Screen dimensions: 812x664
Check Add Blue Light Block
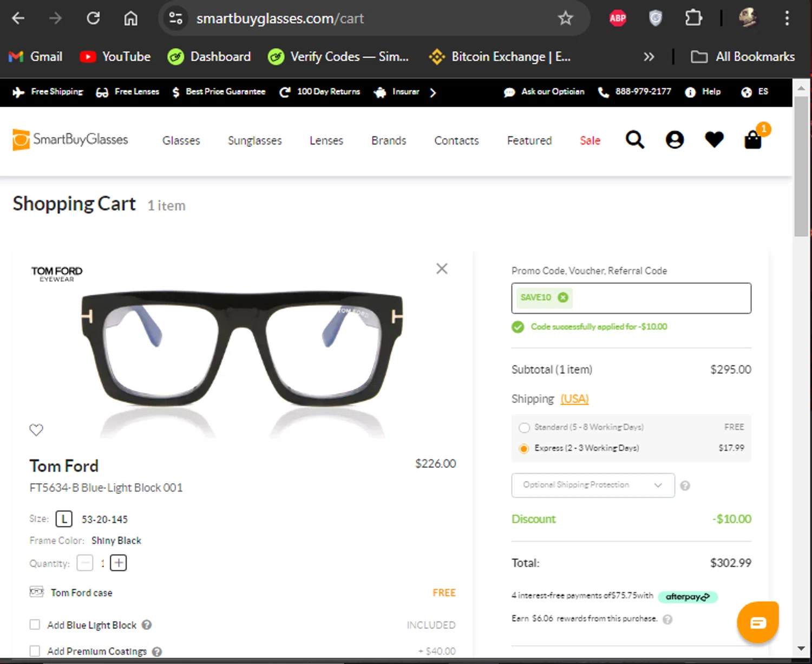[x=35, y=625]
